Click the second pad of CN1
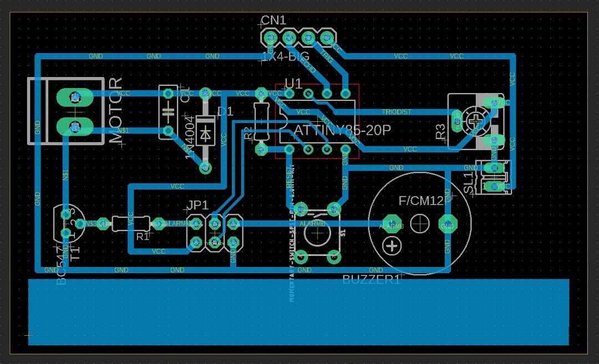The height and width of the screenshot is (364, 599). [289, 38]
